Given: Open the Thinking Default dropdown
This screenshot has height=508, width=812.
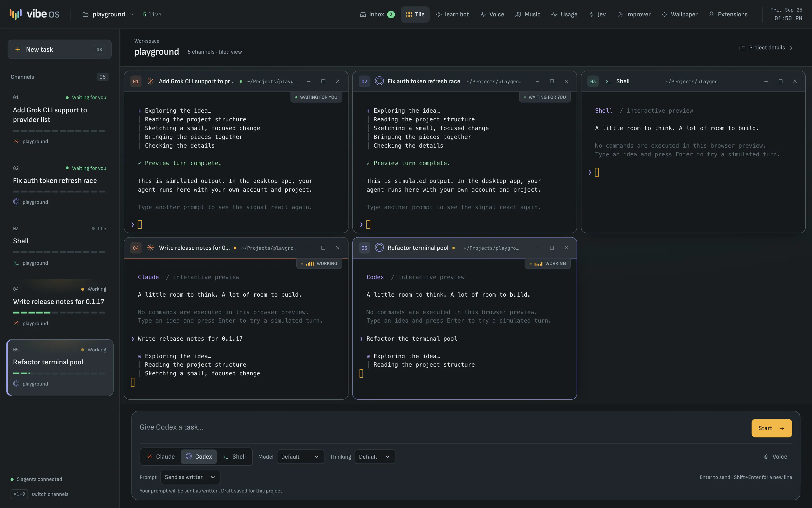Looking at the screenshot, I should 375,457.
